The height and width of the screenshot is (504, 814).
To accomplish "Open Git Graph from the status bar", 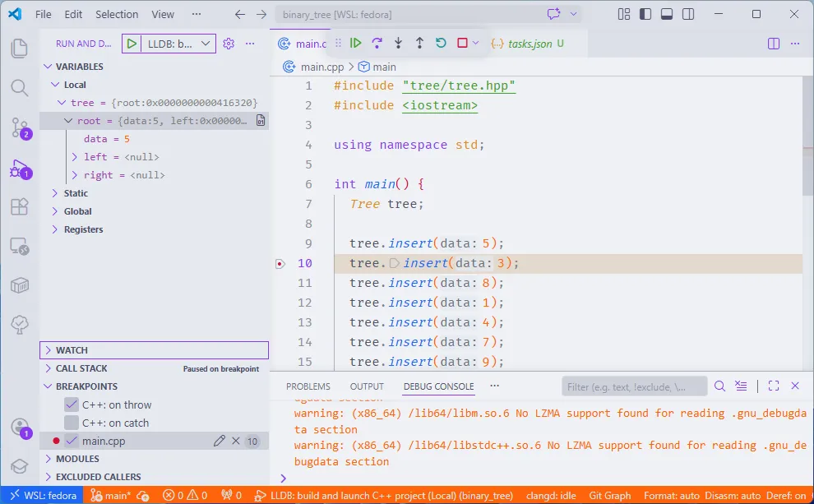I will point(609,495).
